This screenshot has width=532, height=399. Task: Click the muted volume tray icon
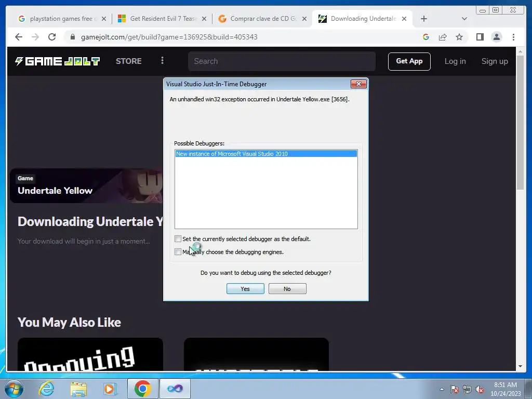(x=480, y=389)
